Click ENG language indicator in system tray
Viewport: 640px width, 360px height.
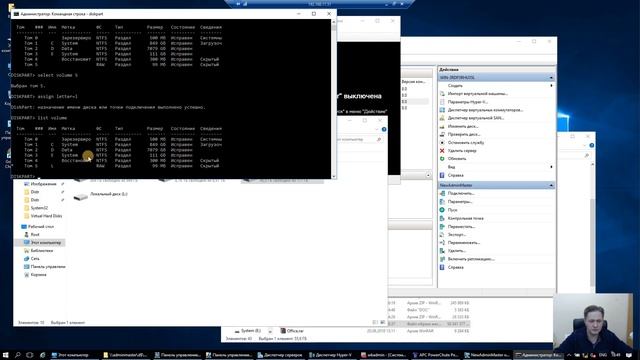pyautogui.click(x=603, y=355)
